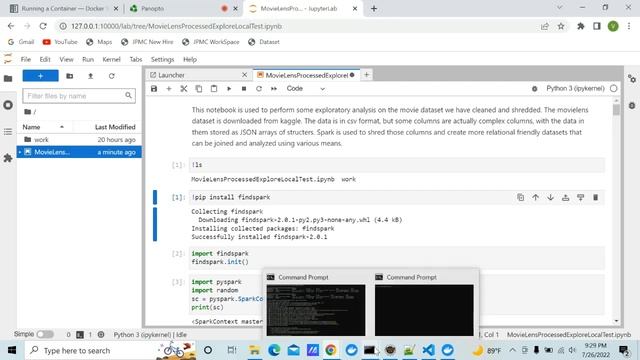Open running terminals and kernels panel
This screenshot has width=640, height=360.
[8, 105]
